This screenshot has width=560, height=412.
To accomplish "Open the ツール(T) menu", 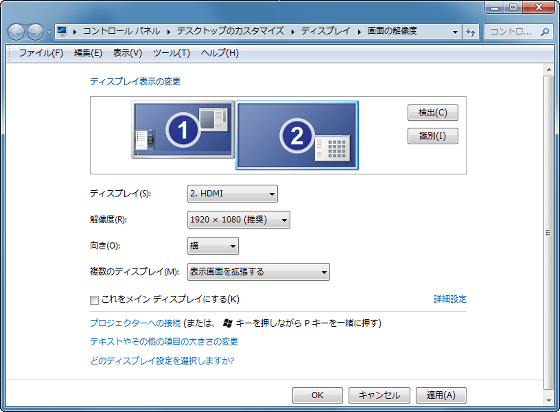I will click(x=171, y=53).
